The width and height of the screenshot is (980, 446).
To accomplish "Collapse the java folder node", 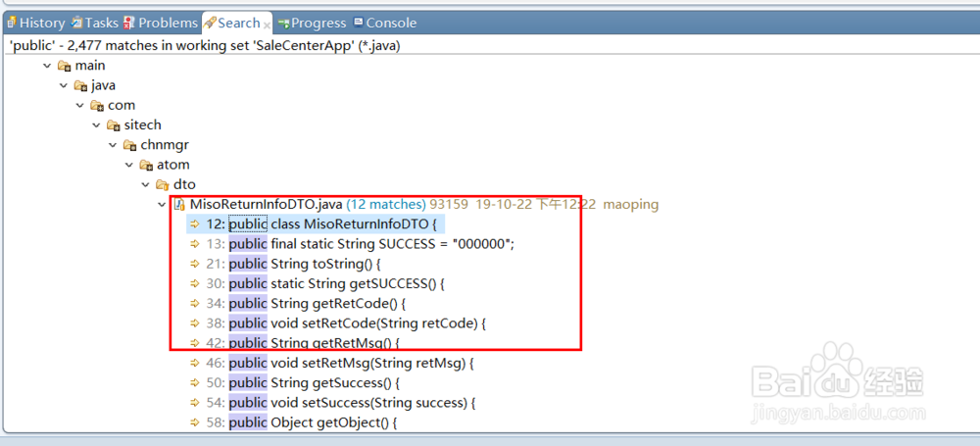I will (x=63, y=85).
